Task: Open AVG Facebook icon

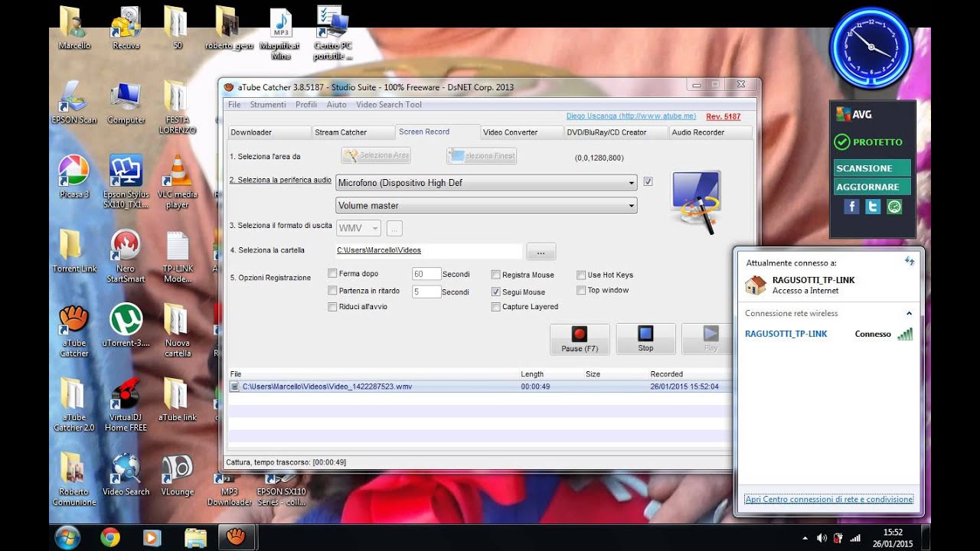Action: 851,207
